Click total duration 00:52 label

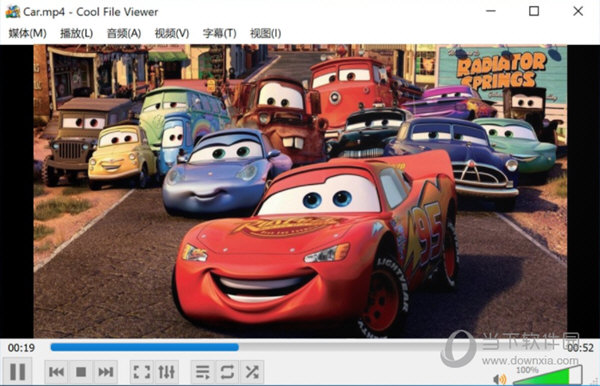click(x=580, y=348)
